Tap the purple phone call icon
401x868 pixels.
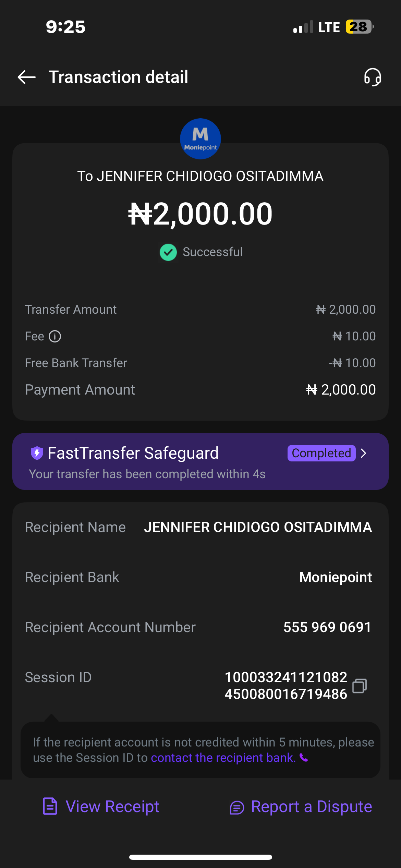(x=304, y=757)
